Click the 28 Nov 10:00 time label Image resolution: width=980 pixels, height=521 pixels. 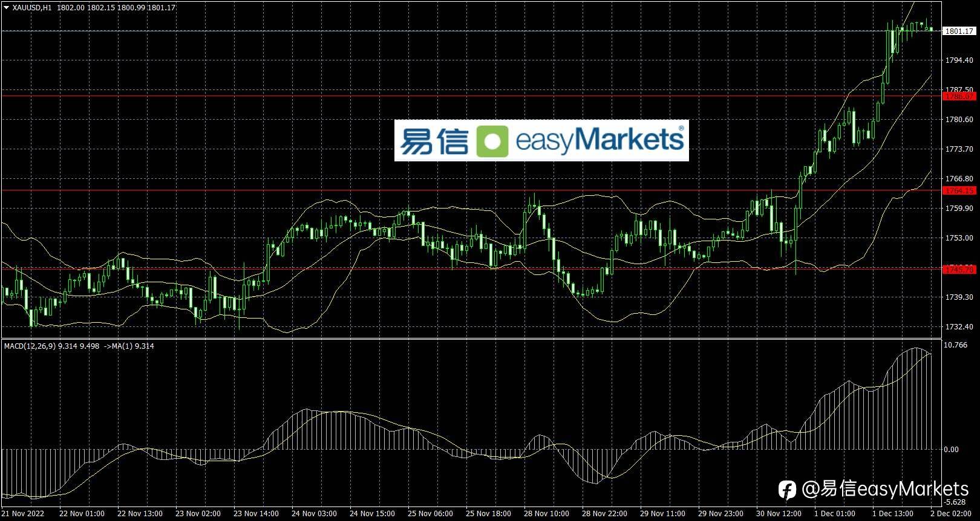point(546,514)
